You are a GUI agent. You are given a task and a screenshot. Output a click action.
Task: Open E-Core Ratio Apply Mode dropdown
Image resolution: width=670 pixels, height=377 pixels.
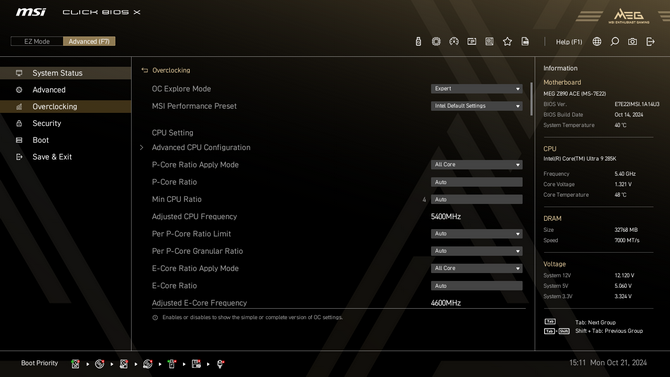tap(476, 268)
